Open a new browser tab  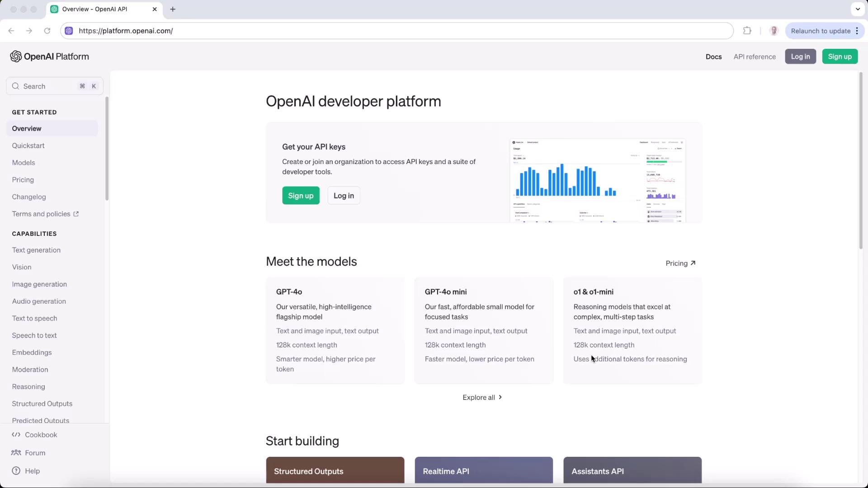pos(173,9)
